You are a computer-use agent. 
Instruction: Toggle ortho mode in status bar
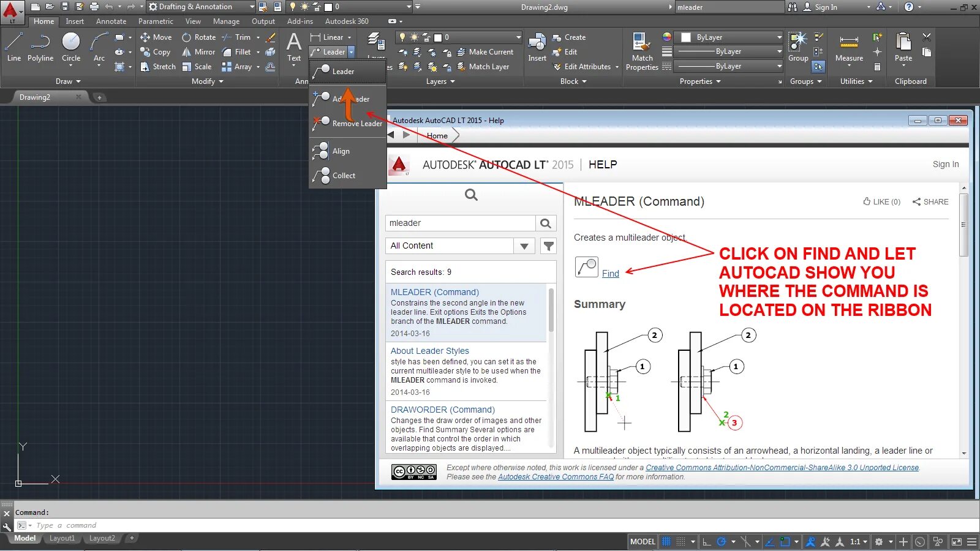pos(706,542)
